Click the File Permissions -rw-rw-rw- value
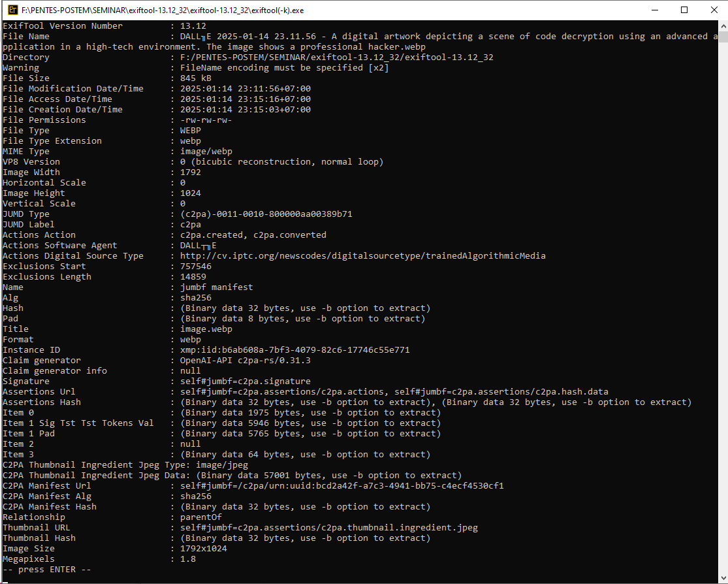Screen dimensions: 728x584 [206, 120]
